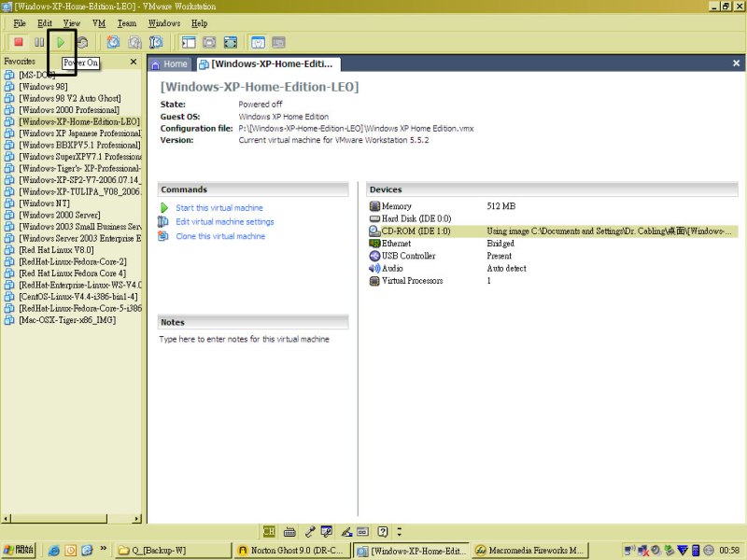Click the Suspend (pause) toolbar icon

point(39,42)
